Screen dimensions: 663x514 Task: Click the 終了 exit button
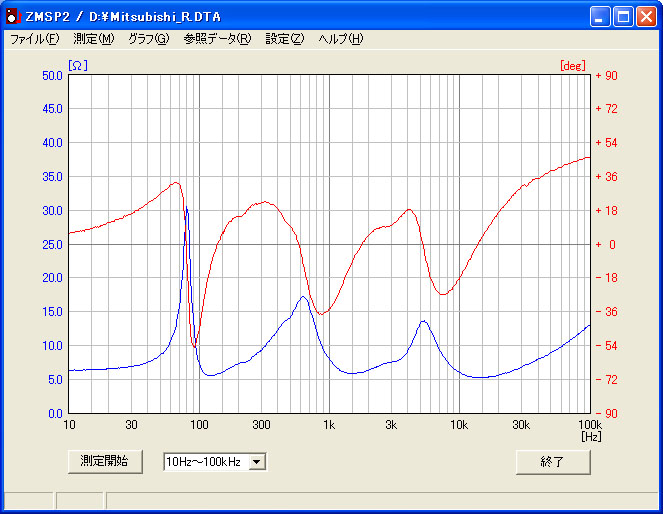tap(553, 462)
